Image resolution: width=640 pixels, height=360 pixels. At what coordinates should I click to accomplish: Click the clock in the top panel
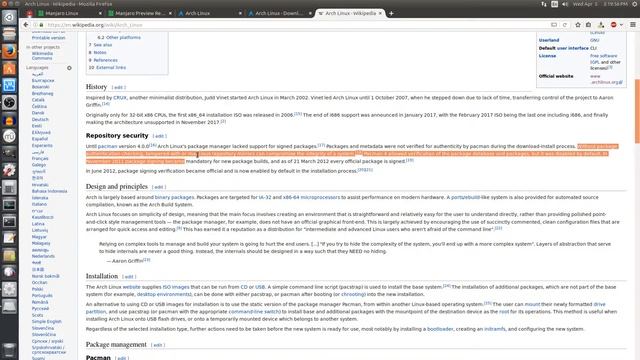(600, 4)
